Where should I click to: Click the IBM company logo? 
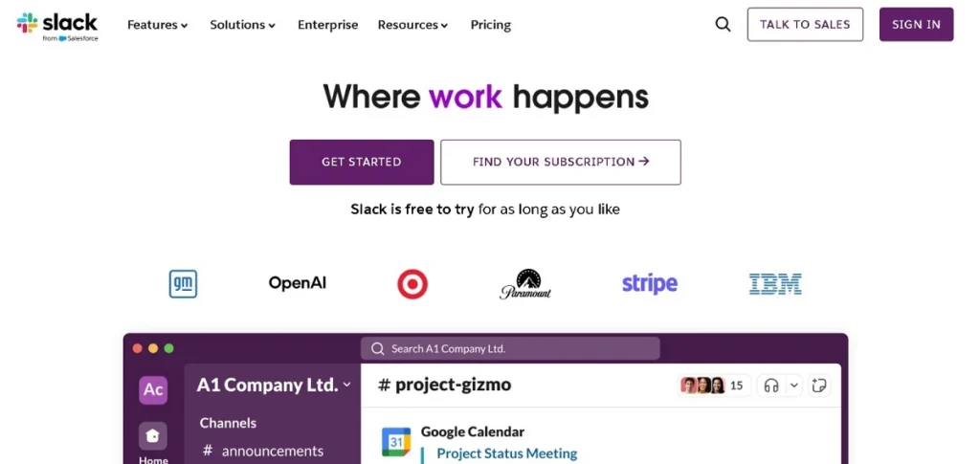click(x=775, y=284)
